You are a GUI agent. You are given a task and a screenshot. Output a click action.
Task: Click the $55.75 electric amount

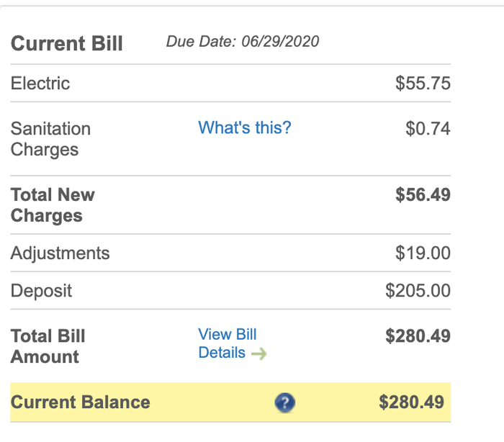coord(423,84)
